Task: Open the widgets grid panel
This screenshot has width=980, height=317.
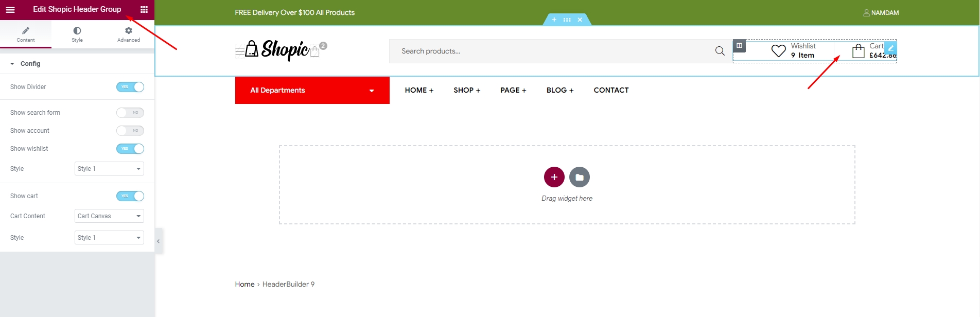Action: [x=144, y=10]
